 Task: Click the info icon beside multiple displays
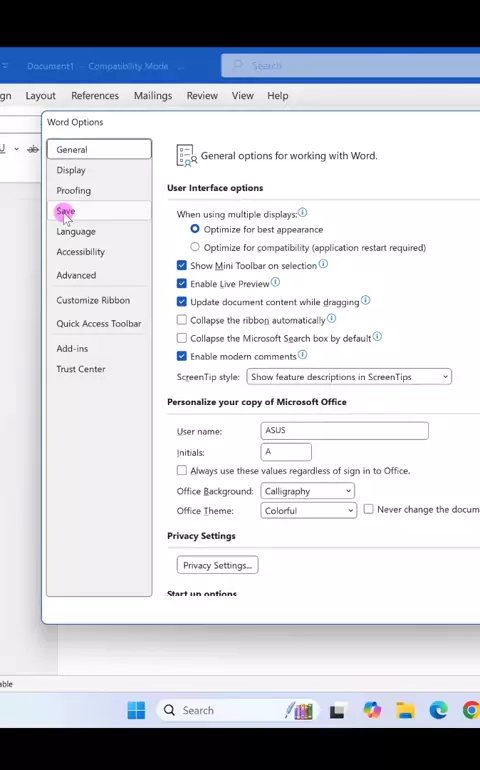[303, 213]
